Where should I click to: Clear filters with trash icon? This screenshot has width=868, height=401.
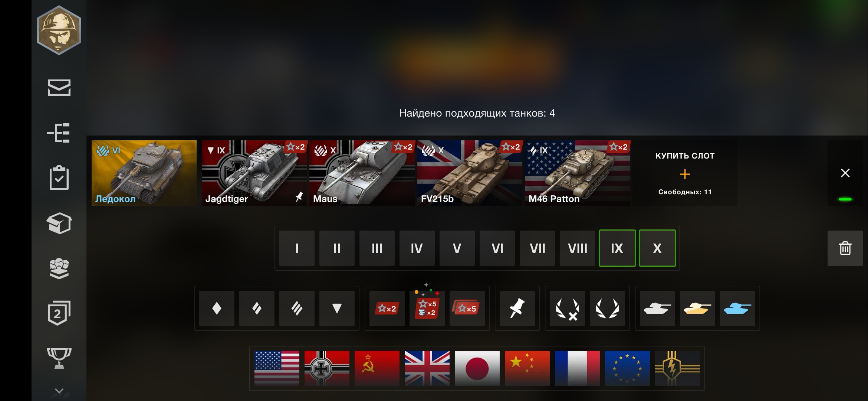click(x=845, y=248)
